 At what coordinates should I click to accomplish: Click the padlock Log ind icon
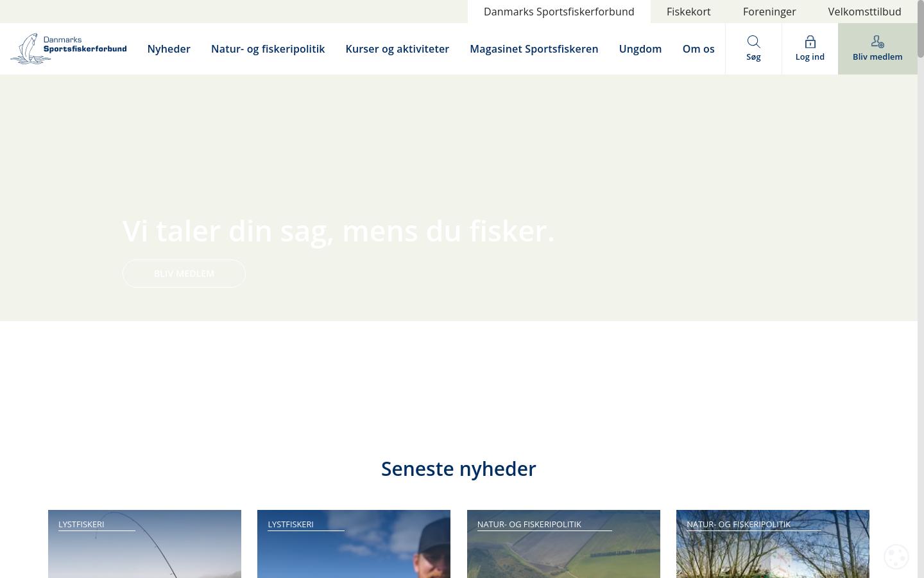coord(810,42)
